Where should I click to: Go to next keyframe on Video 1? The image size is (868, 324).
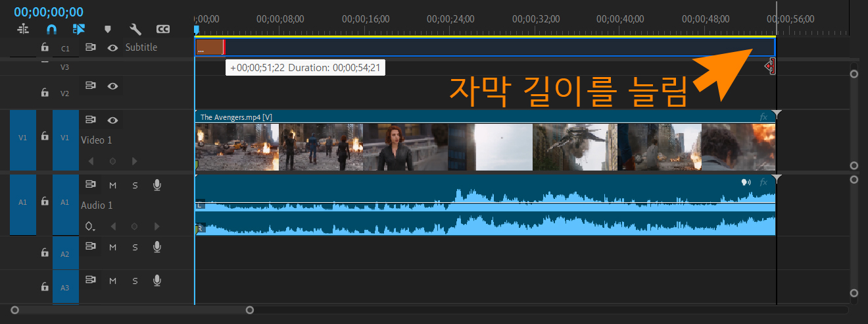(x=134, y=161)
